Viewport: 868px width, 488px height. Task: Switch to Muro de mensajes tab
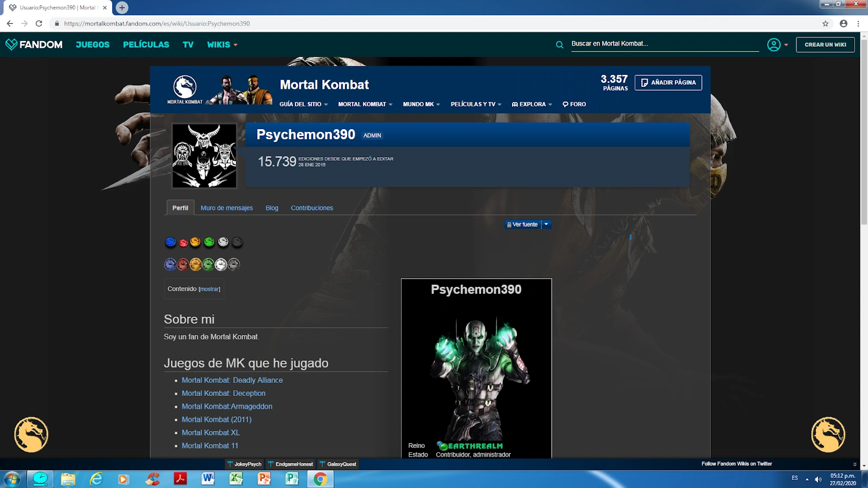[227, 208]
